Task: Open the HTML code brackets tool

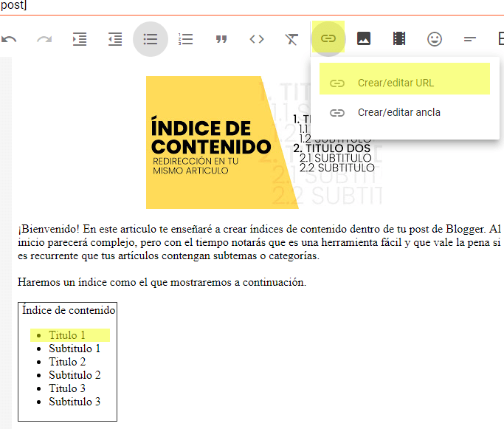Action: (x=257, y=39)
